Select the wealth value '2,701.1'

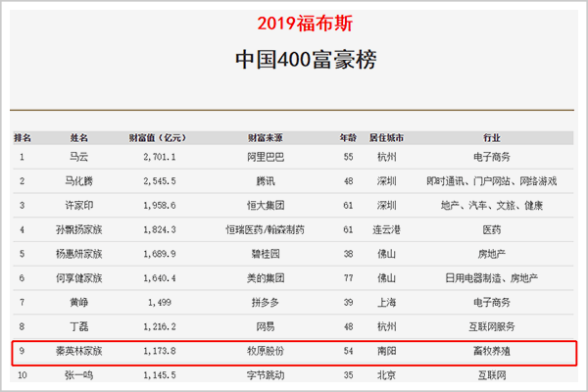[160, 157]
